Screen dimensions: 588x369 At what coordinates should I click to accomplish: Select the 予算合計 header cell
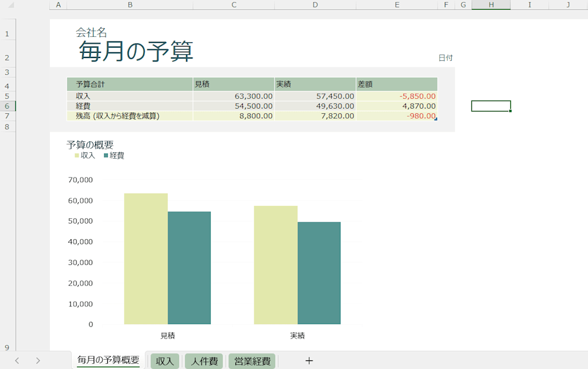click(x=130, y=84)
